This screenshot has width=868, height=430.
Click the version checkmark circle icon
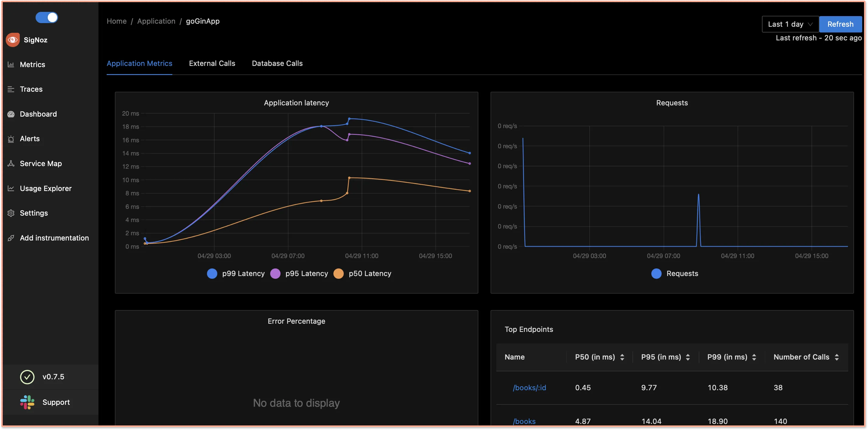tap(27, 377)
